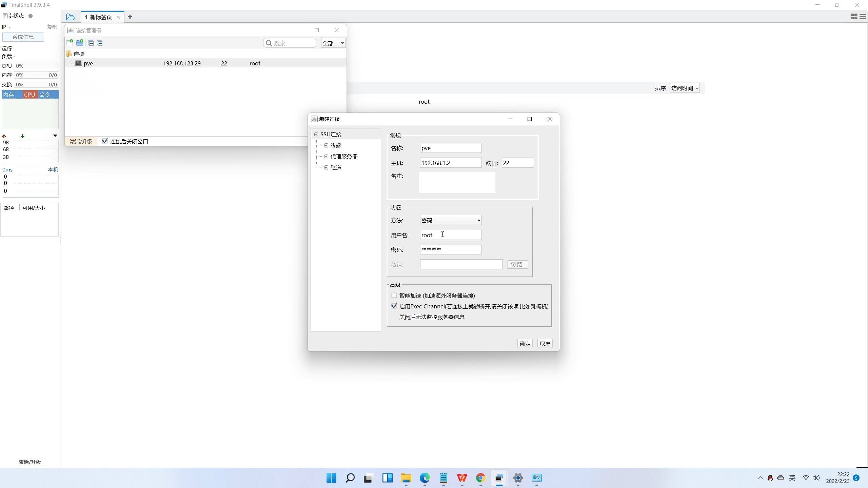Switch to grid layout using the top-right icon
Image resolution: width=868 pixels, height=488 pixels.
(854, 17)
